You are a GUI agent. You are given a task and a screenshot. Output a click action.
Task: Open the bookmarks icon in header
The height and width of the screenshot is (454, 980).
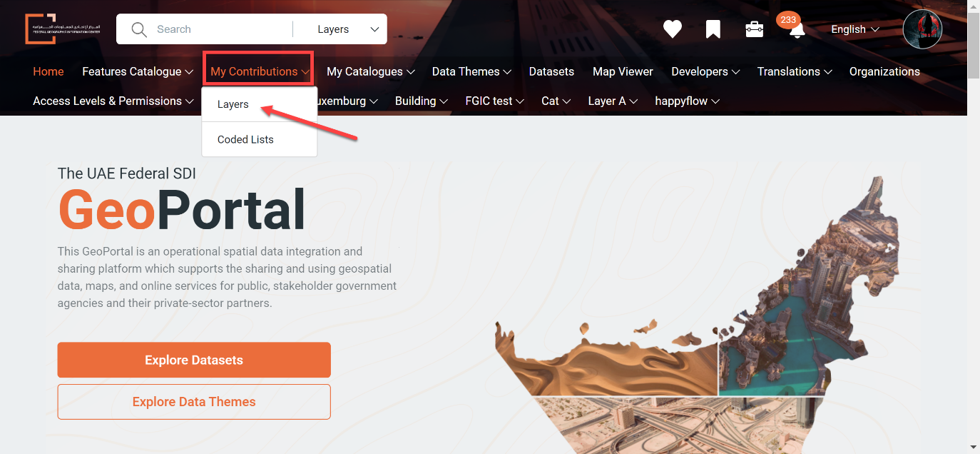(713, 29)
